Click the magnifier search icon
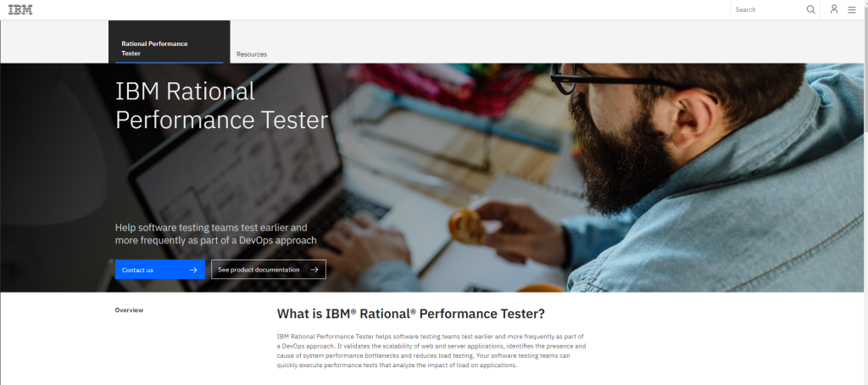 tap(810, 9)
